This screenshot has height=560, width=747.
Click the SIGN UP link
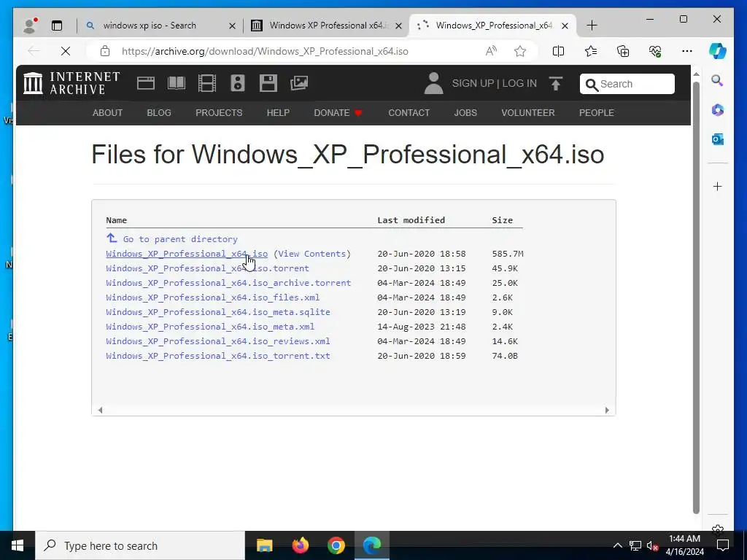pos(473,83)
